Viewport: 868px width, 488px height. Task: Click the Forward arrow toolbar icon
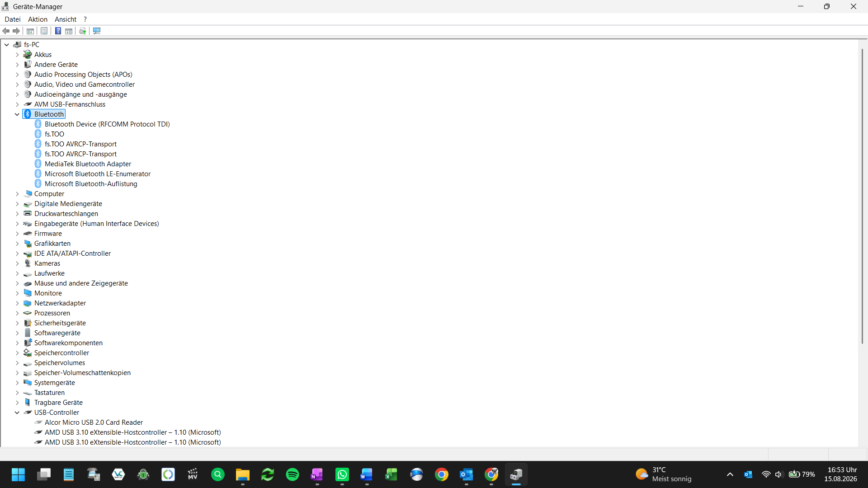[x=16, y=31]
